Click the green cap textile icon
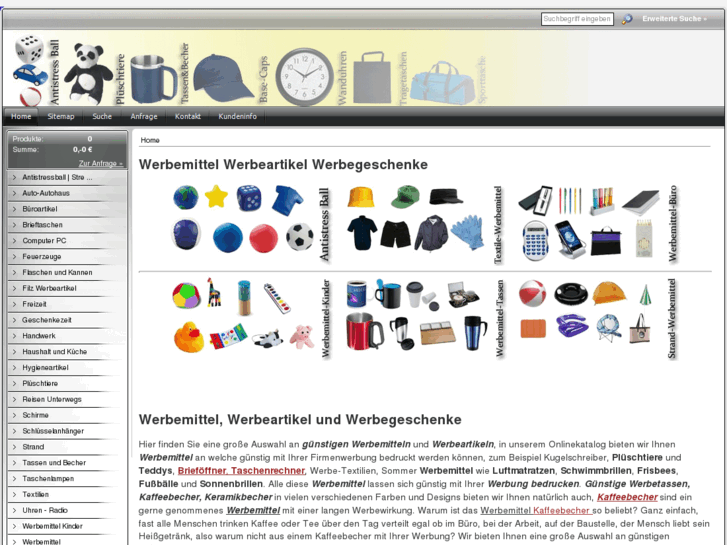The image size is (727, 545). 405,197
